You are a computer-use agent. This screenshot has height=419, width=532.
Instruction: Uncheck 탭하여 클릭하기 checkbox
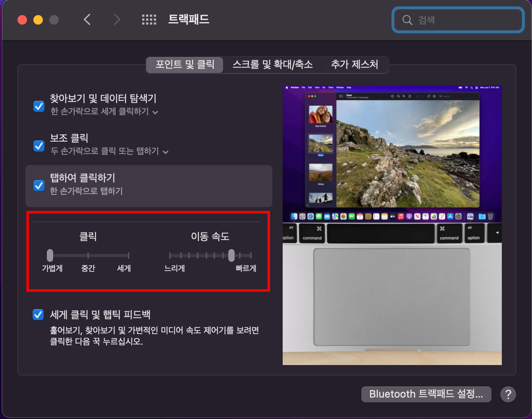click(39, 186)
